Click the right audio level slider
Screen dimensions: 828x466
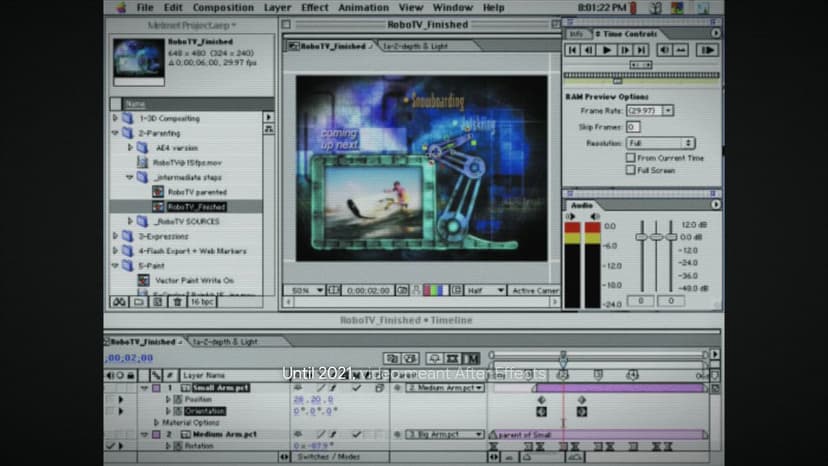click(x=671, y=237)
